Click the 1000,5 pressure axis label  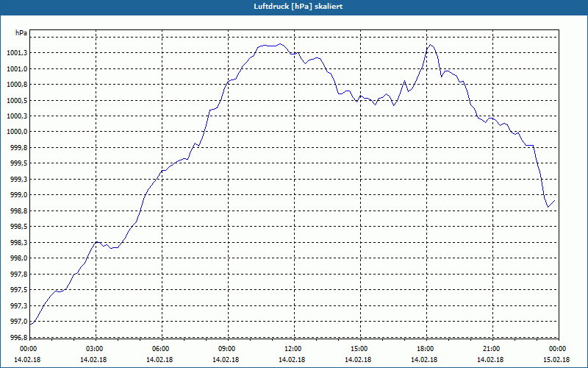[17, 101]
